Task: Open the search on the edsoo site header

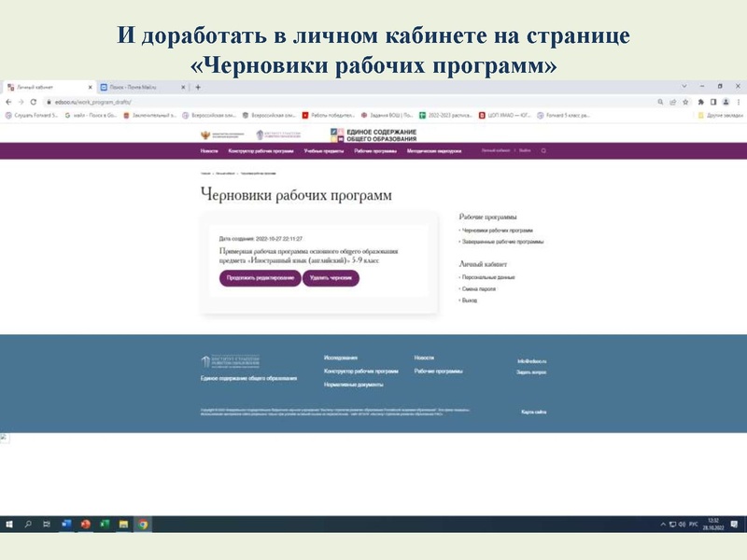Action: click(x=542, y=151)
